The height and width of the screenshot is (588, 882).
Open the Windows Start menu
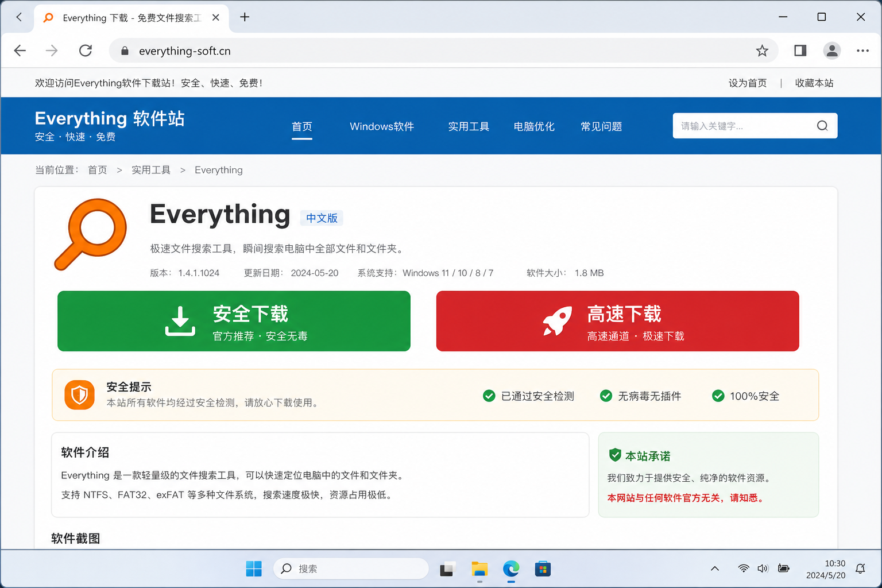tap(254, 568)
